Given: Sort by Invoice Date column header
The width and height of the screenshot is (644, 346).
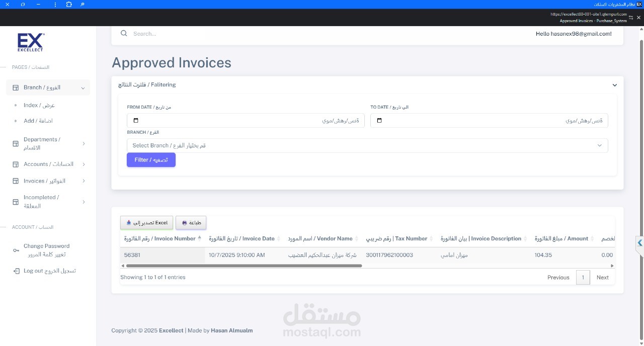Looking at the screenshot, I should (x=244, y=238).
